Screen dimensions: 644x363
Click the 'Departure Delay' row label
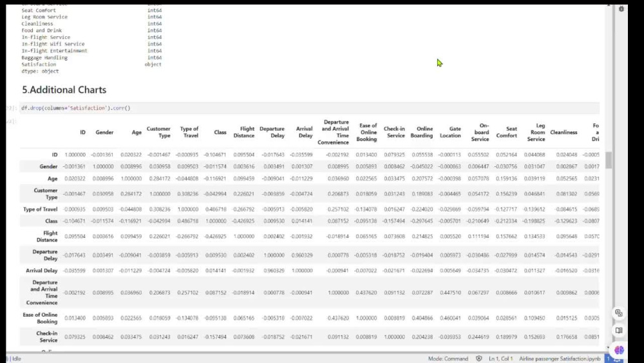click(45, 255)
